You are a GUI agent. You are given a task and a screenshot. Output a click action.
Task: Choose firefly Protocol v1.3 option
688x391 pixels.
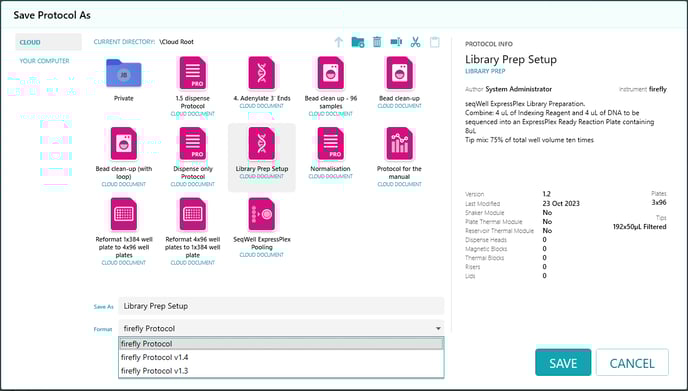tap(281, 371)
